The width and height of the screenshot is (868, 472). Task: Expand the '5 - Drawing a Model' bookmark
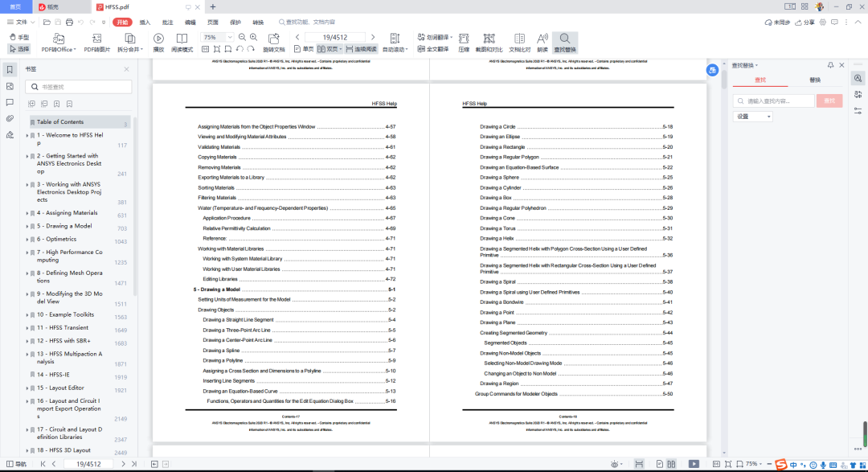pos(27,226)
